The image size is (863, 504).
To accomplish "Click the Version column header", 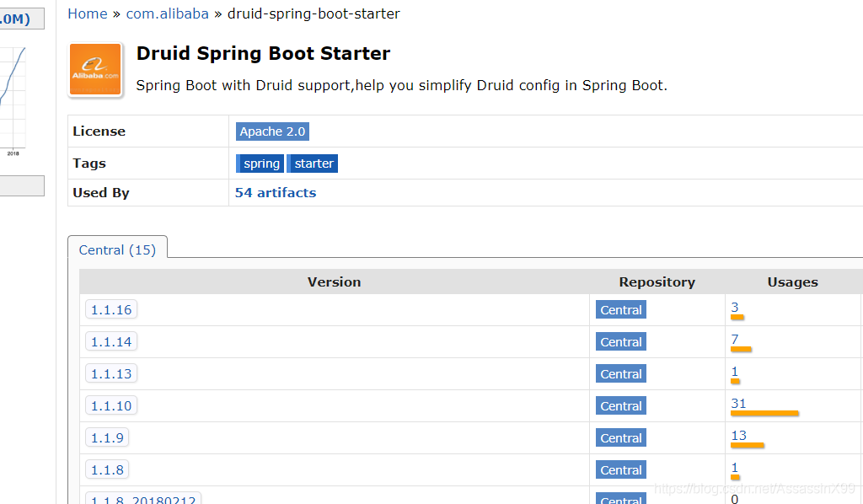I will coord(334,281).
